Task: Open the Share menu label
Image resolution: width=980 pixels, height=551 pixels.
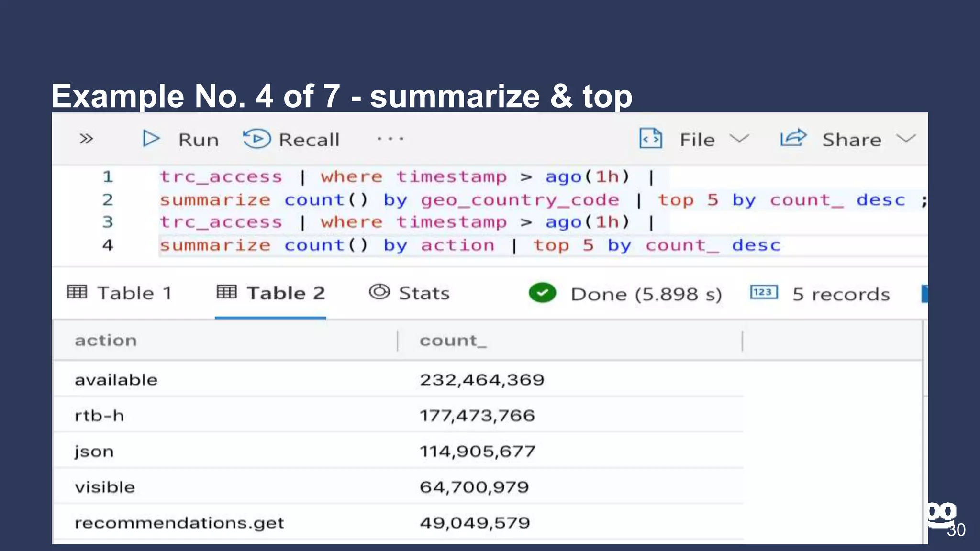Action: click(x=852, y=140)
